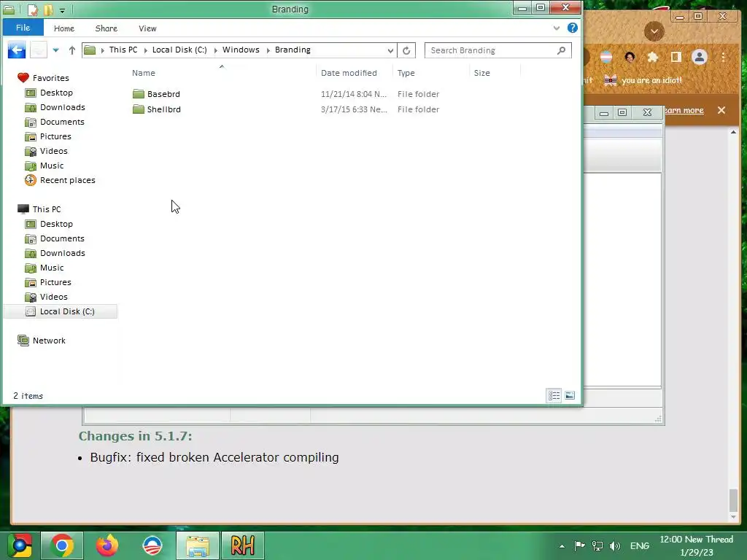Open the File menu
Screen dimensions: 747x560
coord(23,28)
